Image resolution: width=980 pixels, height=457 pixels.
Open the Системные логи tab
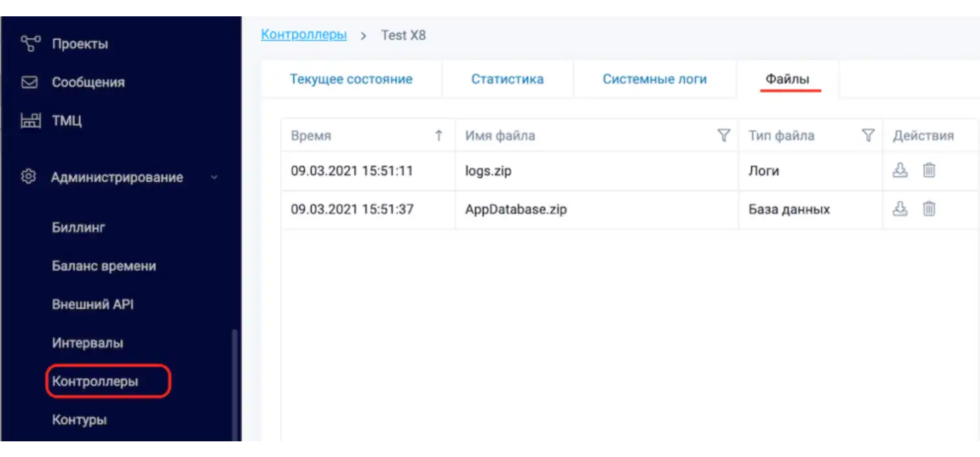click(654, 78)
